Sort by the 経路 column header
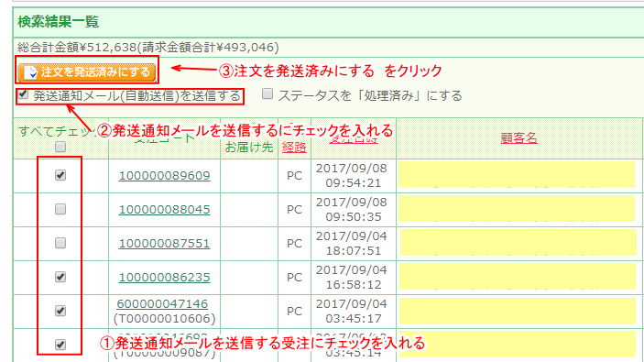Image resolution: width=644 pixels, height=362 pixels. coord(294,148)
